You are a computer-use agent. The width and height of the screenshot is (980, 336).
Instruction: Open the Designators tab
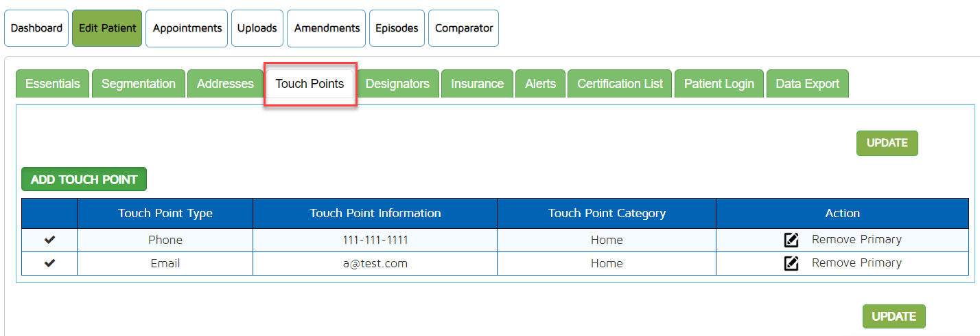point(397,84)
